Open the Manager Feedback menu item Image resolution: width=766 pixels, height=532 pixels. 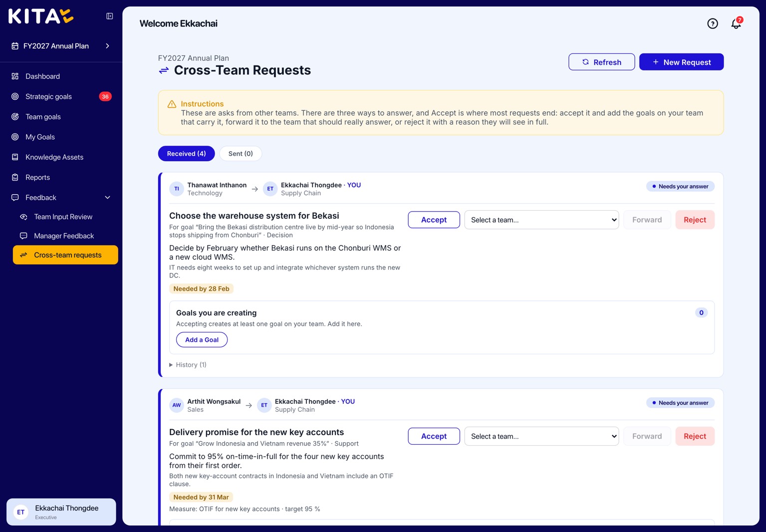[x=65, y=236]
